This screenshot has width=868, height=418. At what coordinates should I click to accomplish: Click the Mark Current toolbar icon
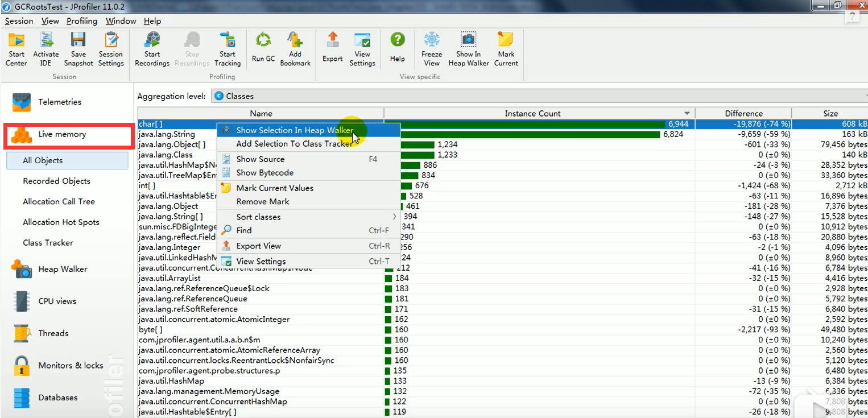coord(506,49)
